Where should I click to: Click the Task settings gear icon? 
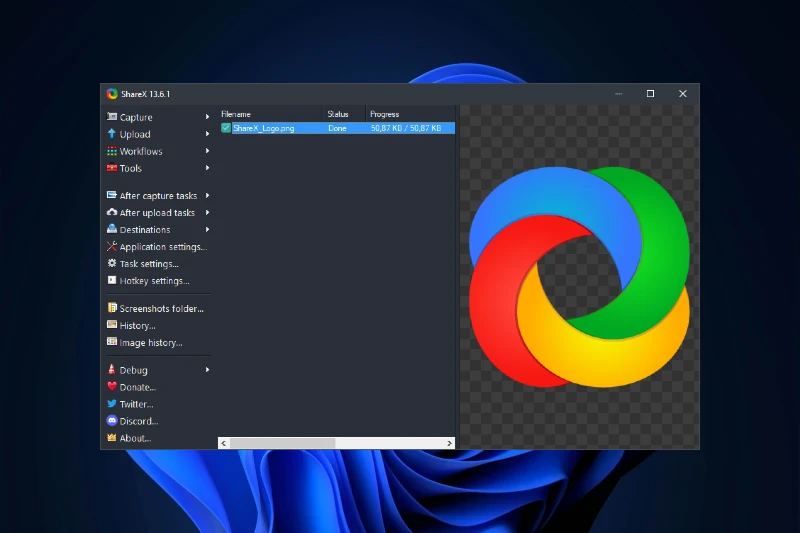point(112,263)
